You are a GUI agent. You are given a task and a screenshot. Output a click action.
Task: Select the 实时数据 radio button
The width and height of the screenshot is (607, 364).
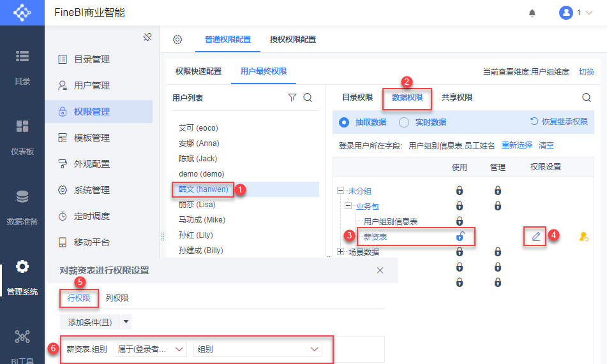point(404,122)
